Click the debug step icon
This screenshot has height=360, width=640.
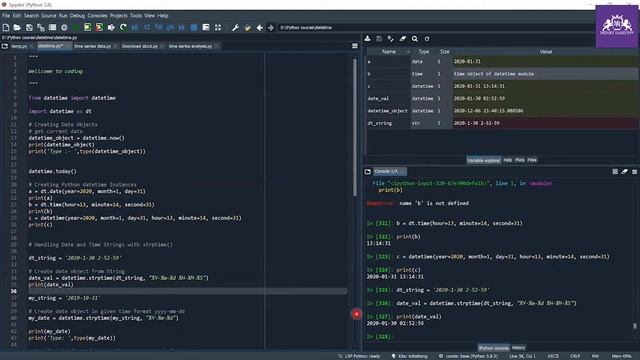[147, 27]
